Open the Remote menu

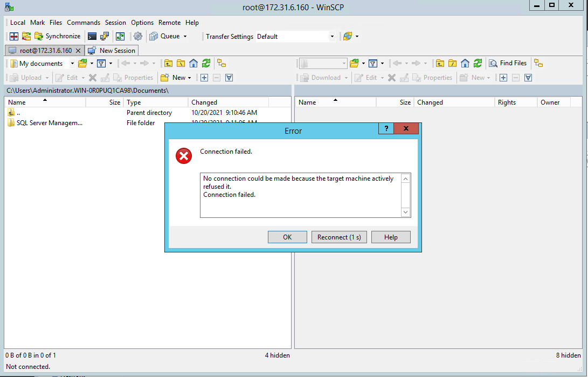pyautogui.click(x=169, y=23)
